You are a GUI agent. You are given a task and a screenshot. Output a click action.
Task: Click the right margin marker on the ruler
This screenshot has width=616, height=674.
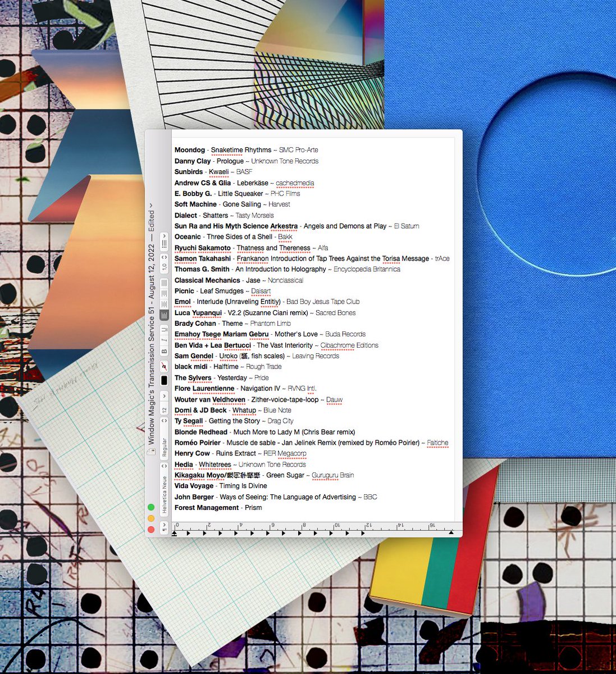click(x=451, y=532)
